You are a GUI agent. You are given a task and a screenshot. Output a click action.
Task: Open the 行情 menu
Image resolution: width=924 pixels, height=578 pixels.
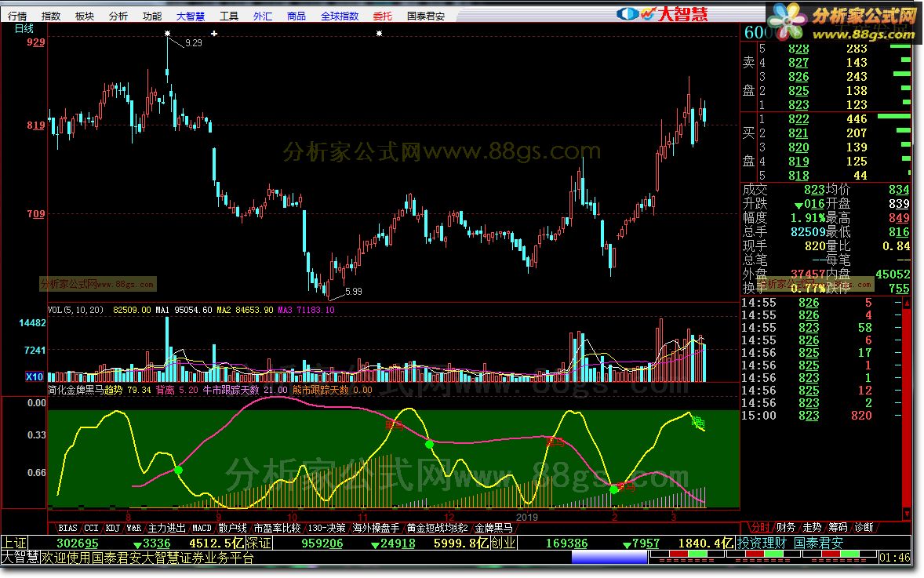point(17,16)
